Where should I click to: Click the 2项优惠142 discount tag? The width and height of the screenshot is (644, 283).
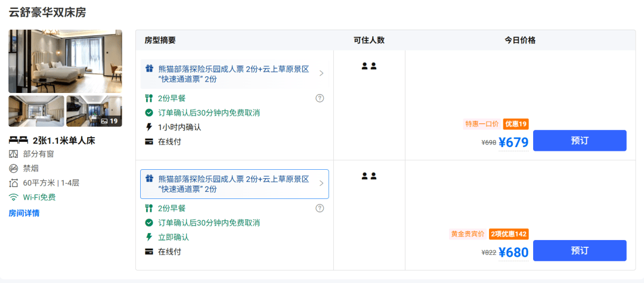(x=508, y=234)
